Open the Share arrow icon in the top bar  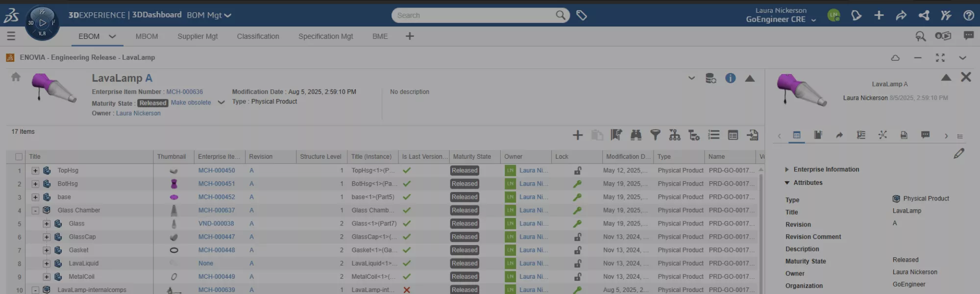[x=901, y=16]
